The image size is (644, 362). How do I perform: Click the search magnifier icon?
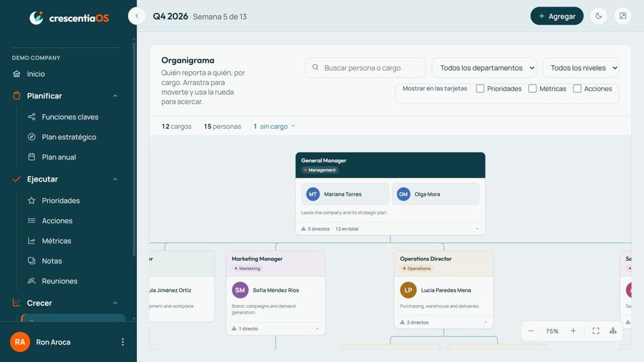tap(315, 67)
